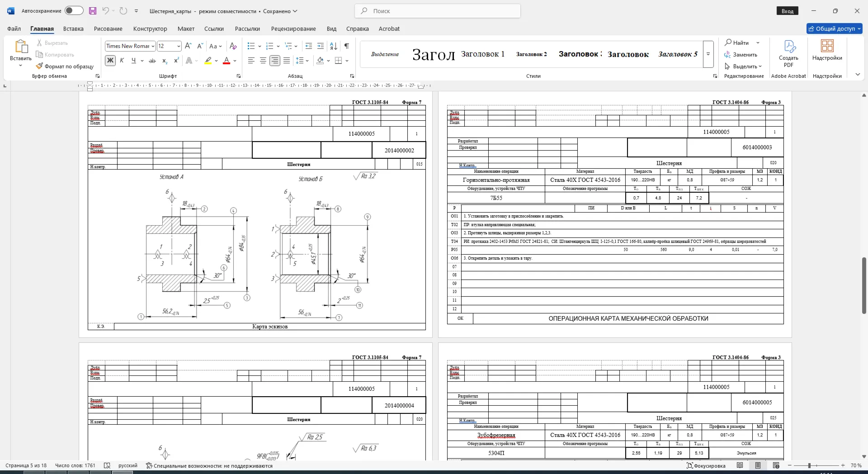Toggle underline formatting Ч button
The image size is (868, 474).
(x=133, y=61)
